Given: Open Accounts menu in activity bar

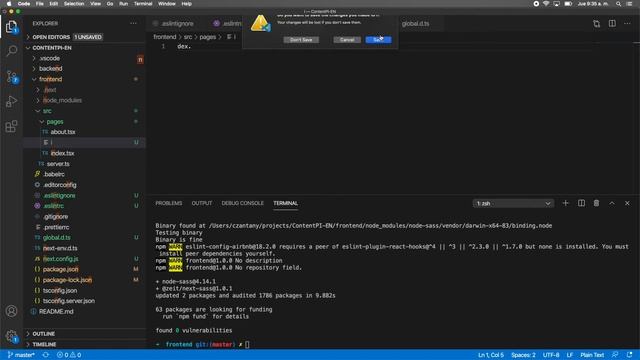Looking at the screenshot, I should [11, 311].
